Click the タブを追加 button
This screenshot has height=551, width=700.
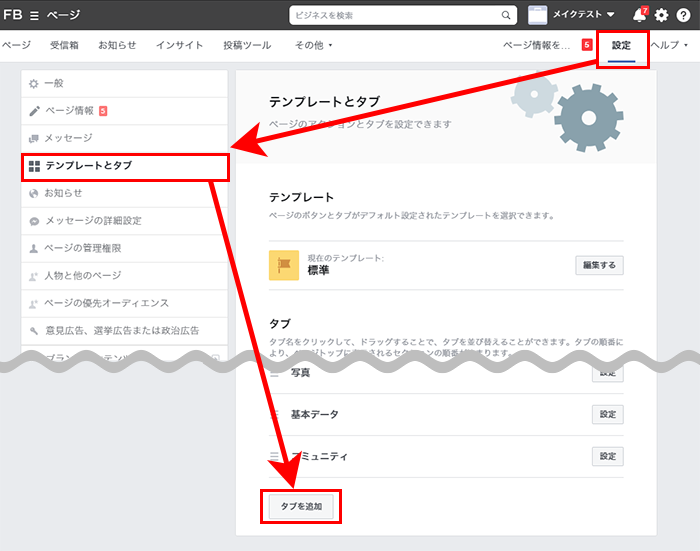click(x=301, y=506)
